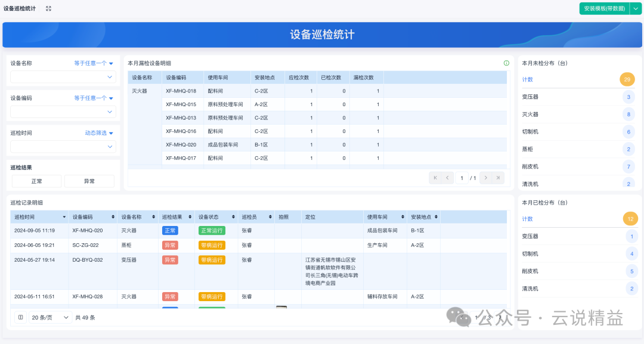The width and height of the screenshot is (644, 344).
Task: Click the 带病运行 tag in the DQ-BYQ-032 row
Action: pos(212,260)
